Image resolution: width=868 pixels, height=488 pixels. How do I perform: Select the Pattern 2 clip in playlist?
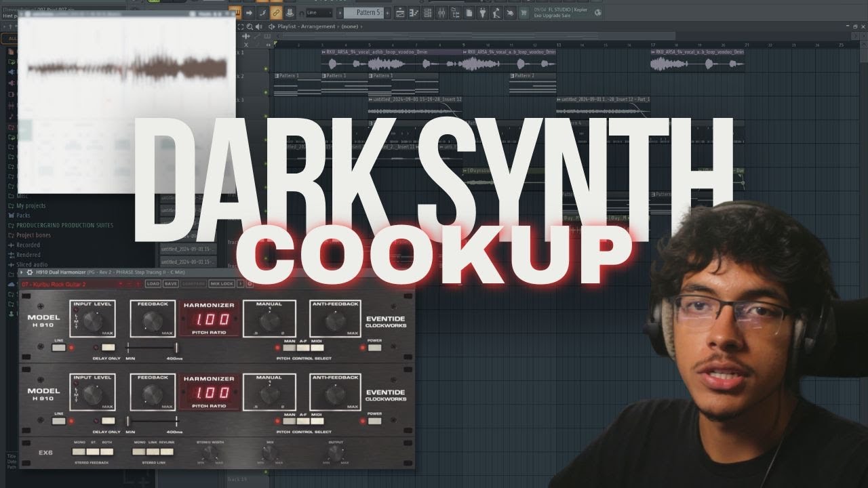coord(532,84)
